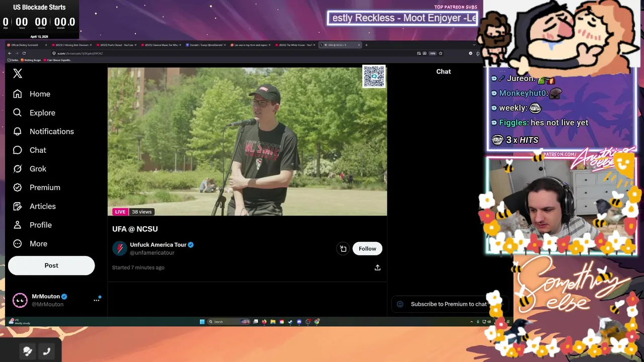
Task: Open the Unfuck America Tour profile avatar
Action: (x=119, y=248)
